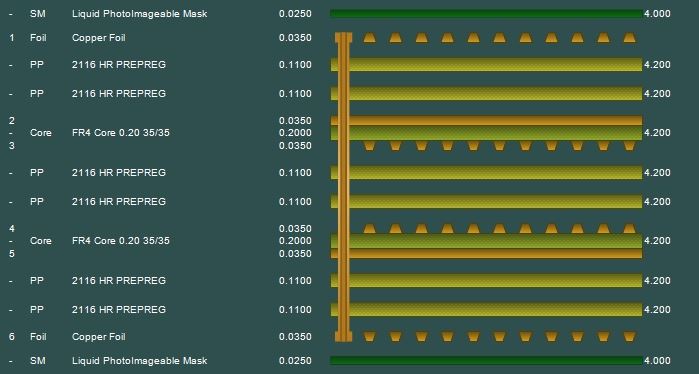This screenshot has height=374, width=699.
Task: Click the Foil type label of layer 1
Action: (x=38, y=38)
